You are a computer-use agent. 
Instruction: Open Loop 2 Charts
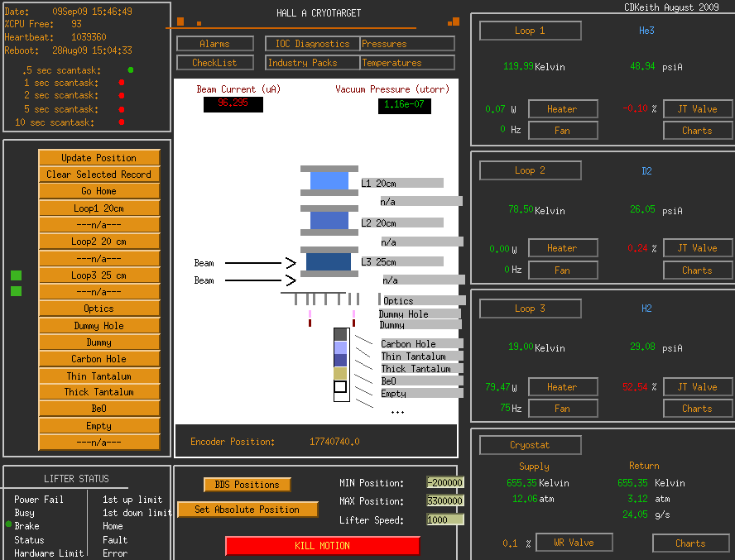698,270
